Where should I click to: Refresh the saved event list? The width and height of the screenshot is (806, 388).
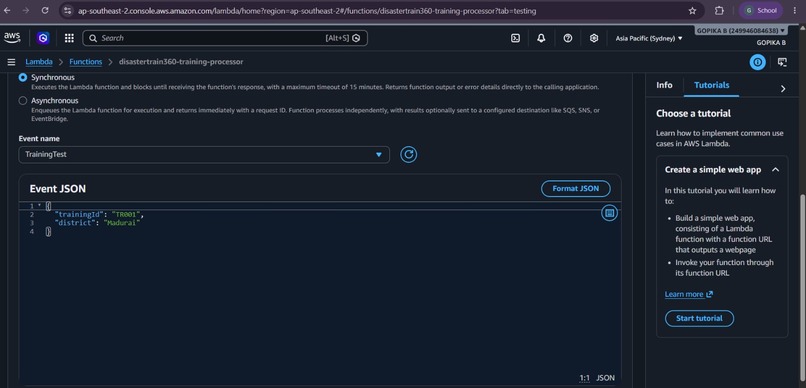(x=408, y=154)
